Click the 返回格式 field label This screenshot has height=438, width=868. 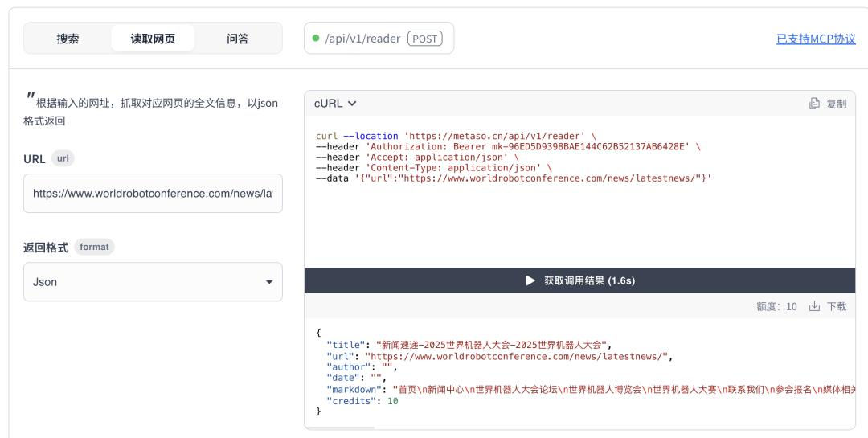[46, 248]
